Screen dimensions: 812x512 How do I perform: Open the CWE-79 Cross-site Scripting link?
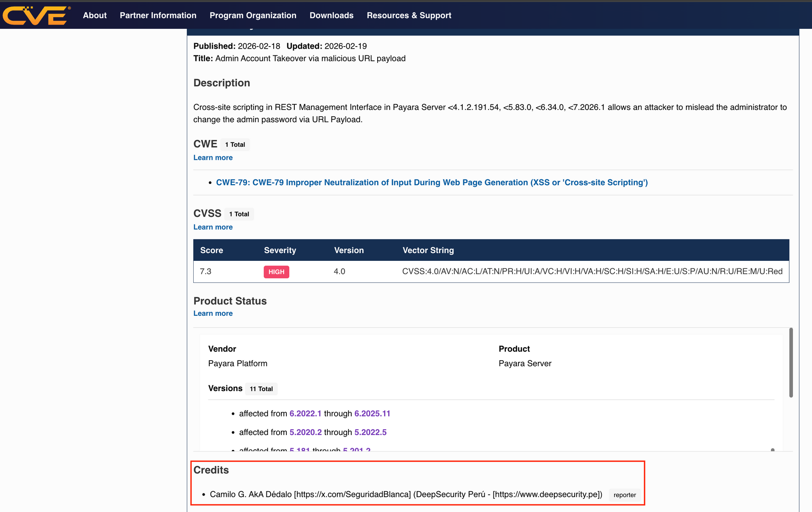coord(431,182)
